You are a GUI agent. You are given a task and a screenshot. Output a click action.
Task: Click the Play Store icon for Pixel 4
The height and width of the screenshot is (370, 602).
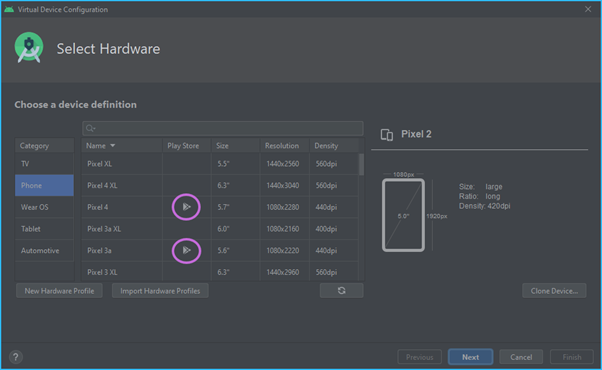coord(187,207)
